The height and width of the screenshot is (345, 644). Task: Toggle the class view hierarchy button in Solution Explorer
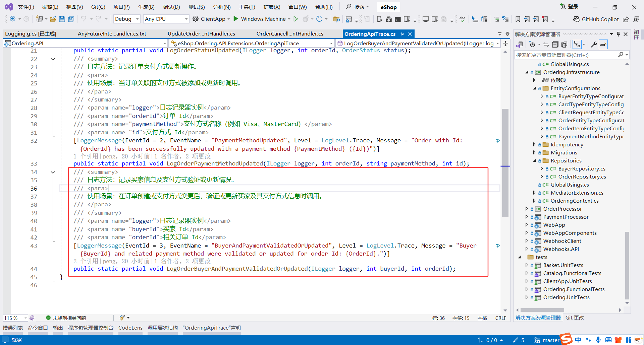[x=577, y=44]
